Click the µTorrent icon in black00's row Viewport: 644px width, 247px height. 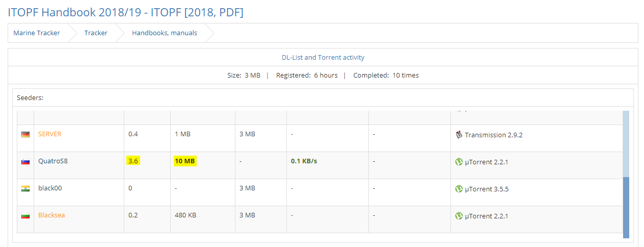(x=459, y=189)
